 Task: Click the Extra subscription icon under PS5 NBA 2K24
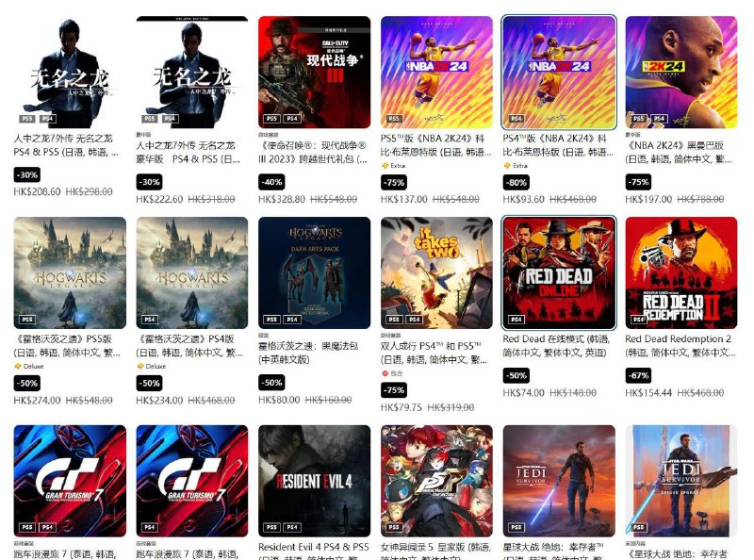385,166
